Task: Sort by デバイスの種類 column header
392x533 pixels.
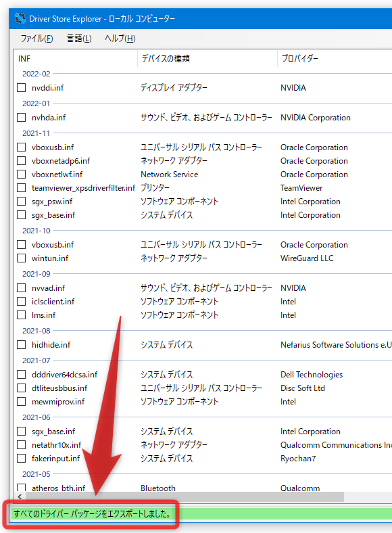Action: coord(207,58)
